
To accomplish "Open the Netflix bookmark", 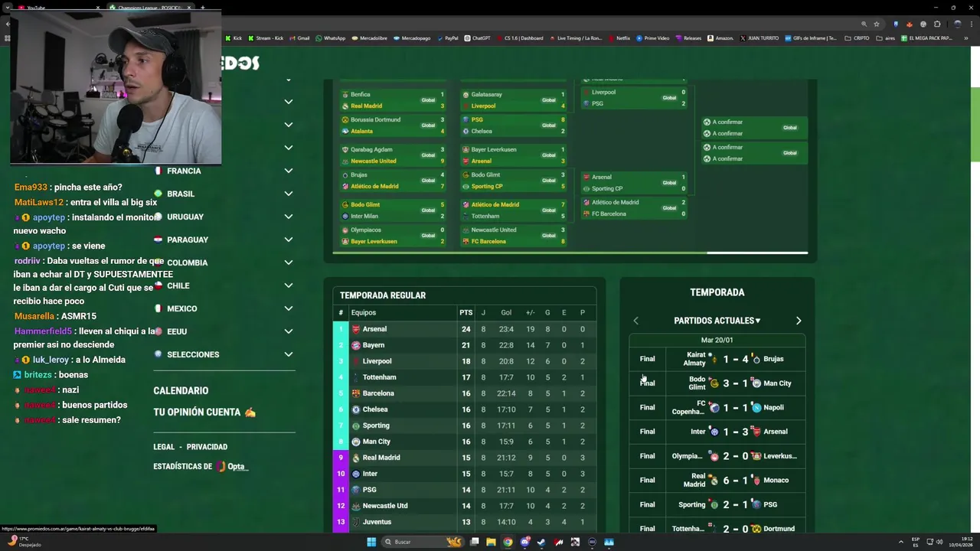I will 619,37.
